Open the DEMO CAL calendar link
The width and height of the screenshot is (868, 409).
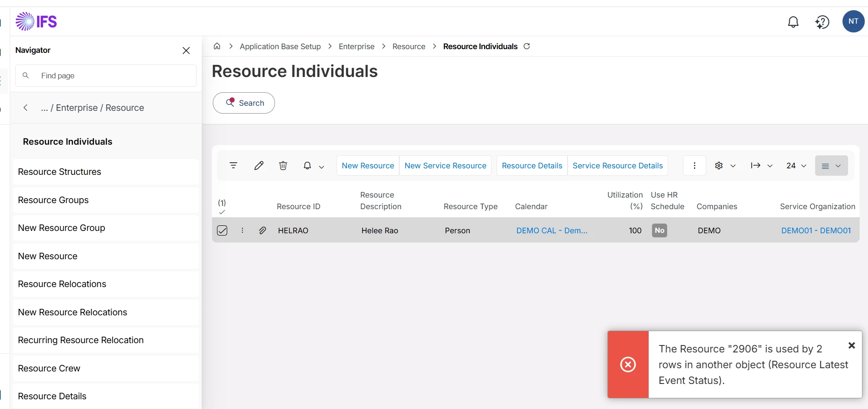point(552,230)
